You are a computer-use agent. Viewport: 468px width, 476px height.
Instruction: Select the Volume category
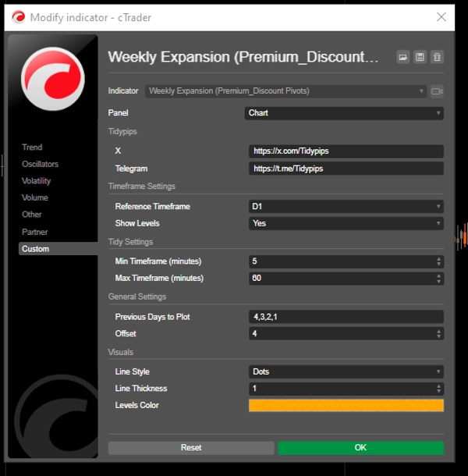[x=35, y=197]
